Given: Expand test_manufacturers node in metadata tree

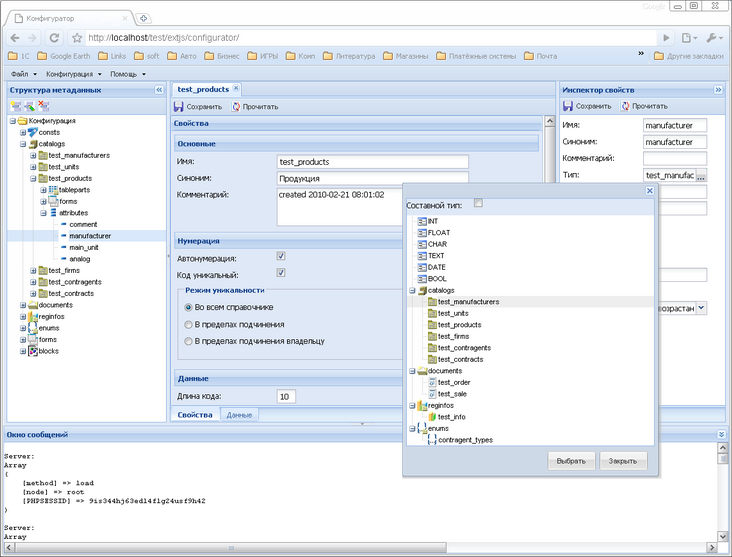Looking at the screenshot, I should (x=33, y=155).
